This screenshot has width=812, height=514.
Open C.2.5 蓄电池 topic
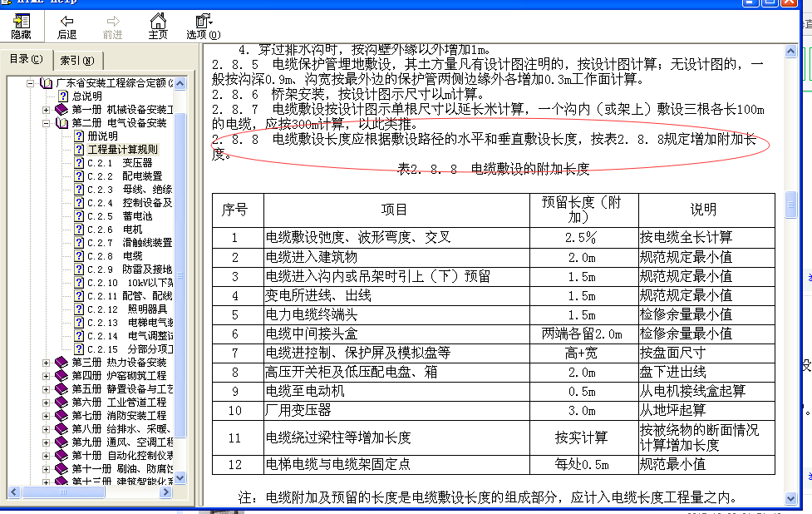tap(120, 216)
